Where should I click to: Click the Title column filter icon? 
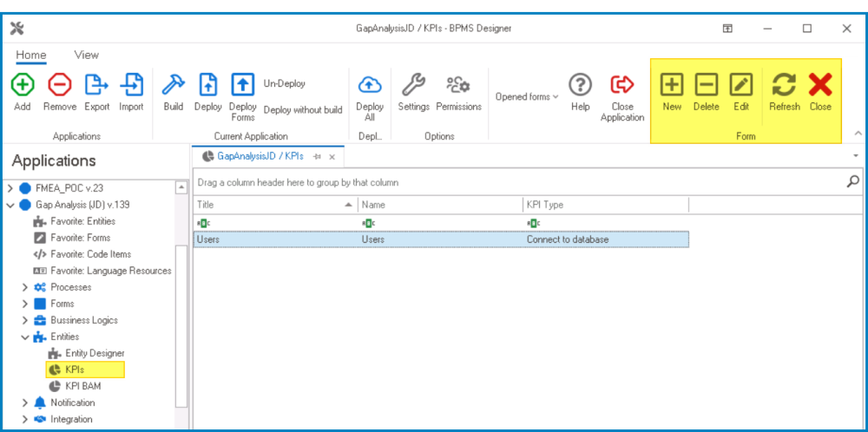click(203, 223)
